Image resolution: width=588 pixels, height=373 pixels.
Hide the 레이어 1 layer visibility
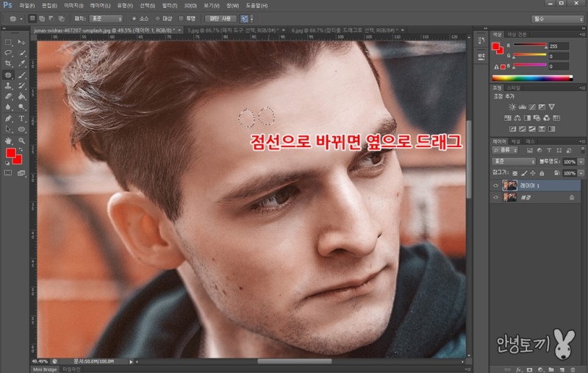[496, 186]
